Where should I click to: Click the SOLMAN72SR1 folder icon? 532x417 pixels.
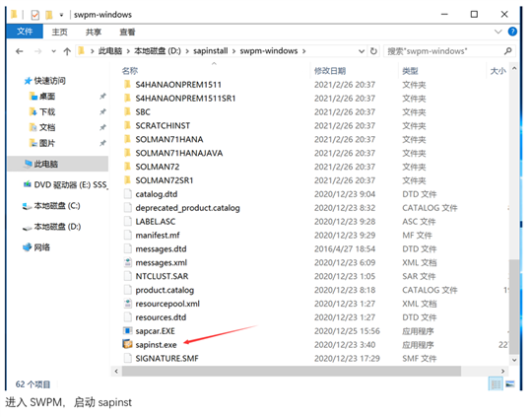[x=127, y=180]
